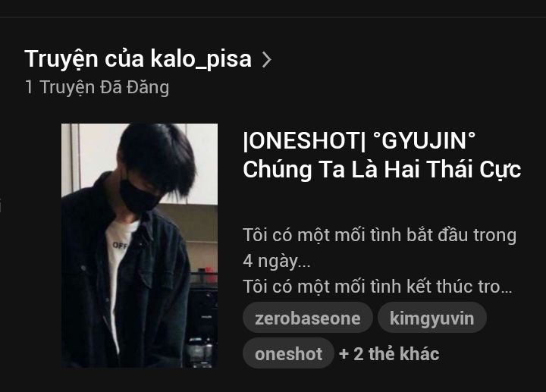
Task: Open the story title |ONESHOT| °GYUJIN°
Action: pyautogui.click(x=359, y=141)
